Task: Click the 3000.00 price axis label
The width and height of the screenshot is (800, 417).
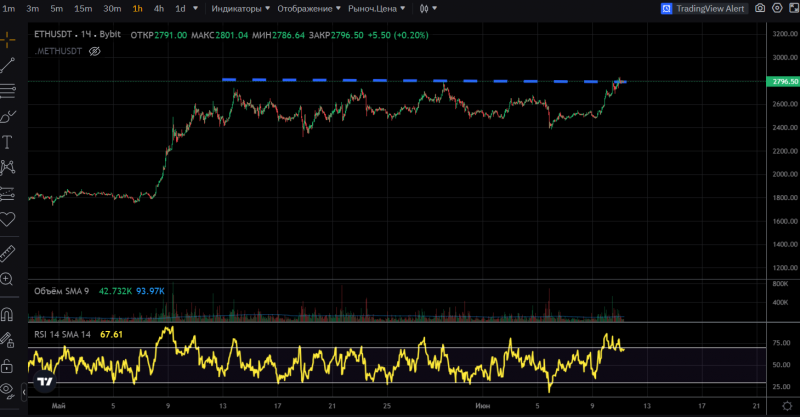Action: (785, 58)
